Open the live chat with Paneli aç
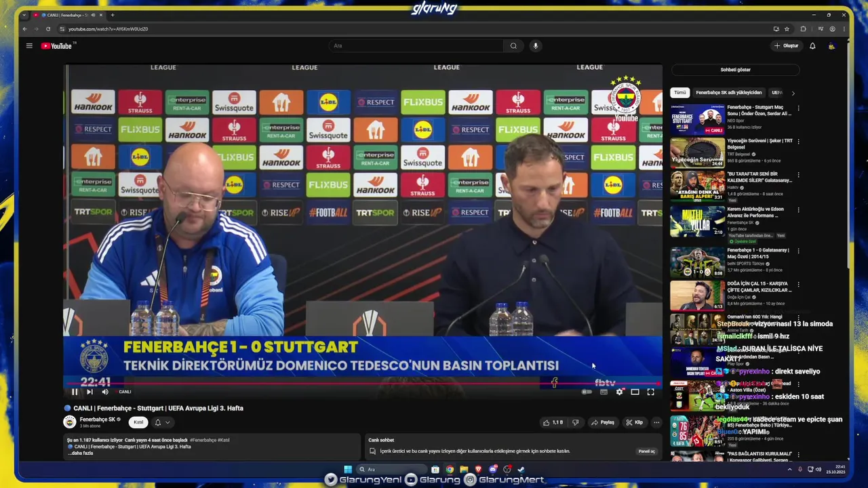868x488 pixels. pos(646,451)
